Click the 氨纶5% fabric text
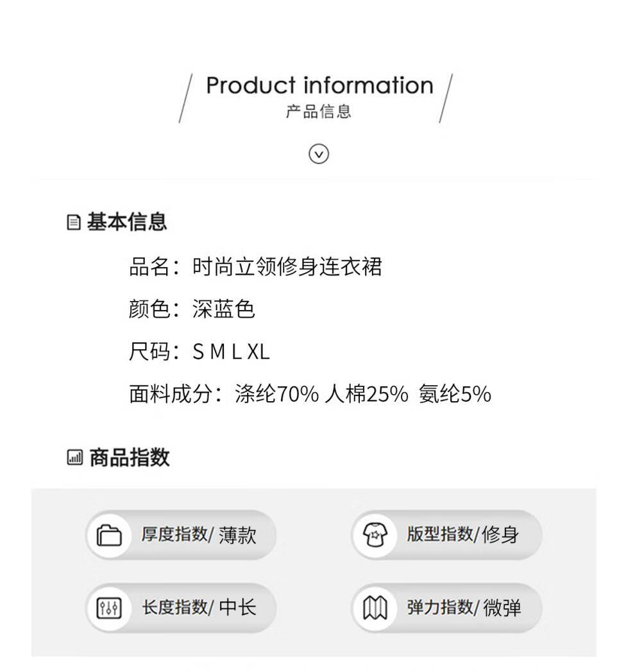 coord(455,394)
